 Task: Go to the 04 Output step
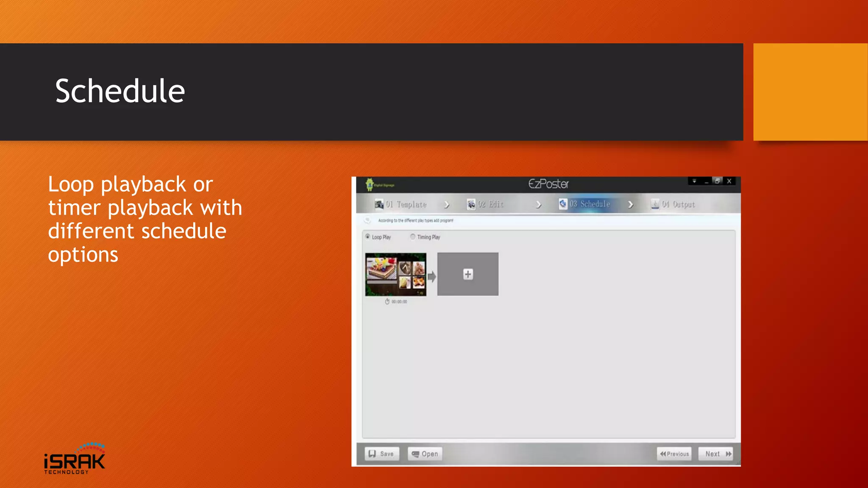point(673,204)
